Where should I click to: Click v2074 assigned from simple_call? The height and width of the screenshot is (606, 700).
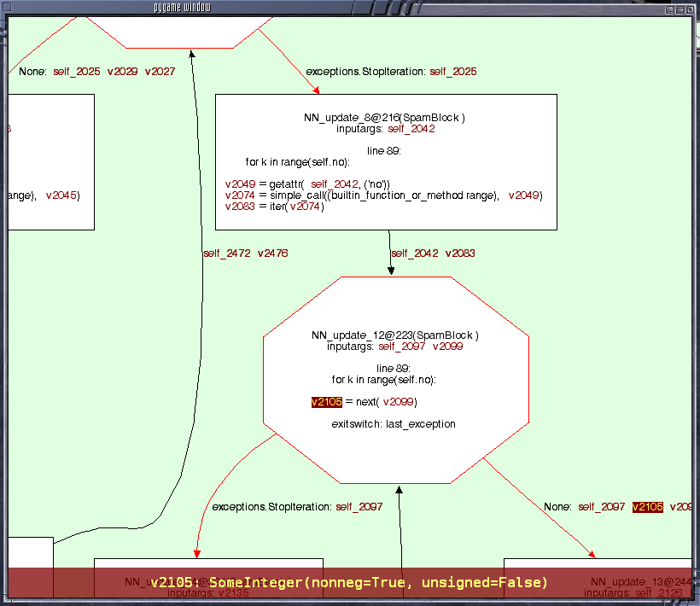[240, 195]
